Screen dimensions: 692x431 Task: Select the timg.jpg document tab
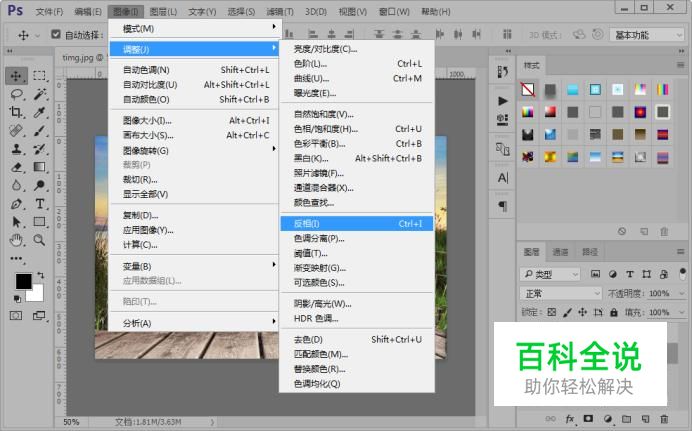click(x=82, y=57)
